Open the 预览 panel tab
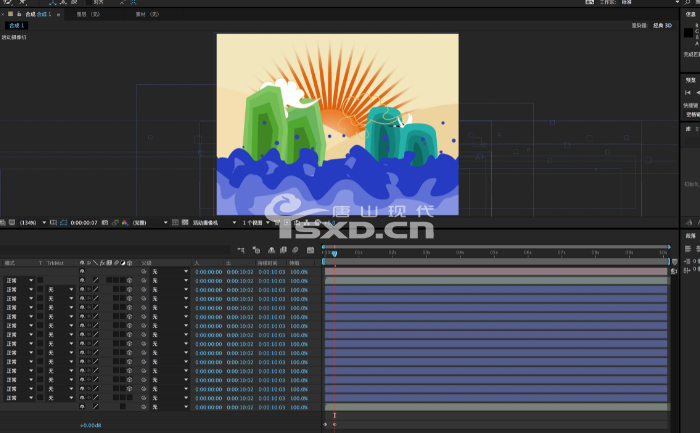 point(691,80)
